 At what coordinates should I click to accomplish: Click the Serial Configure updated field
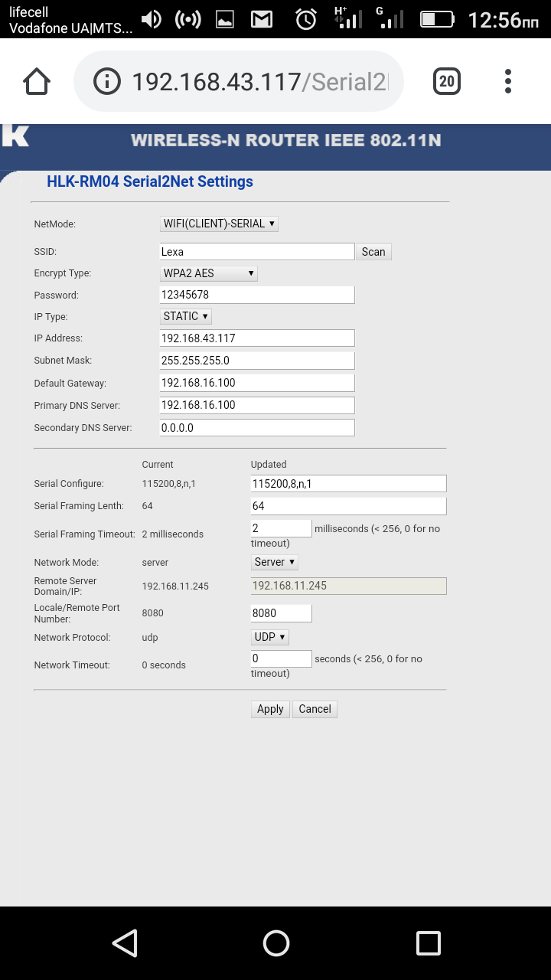coord(348,484)
